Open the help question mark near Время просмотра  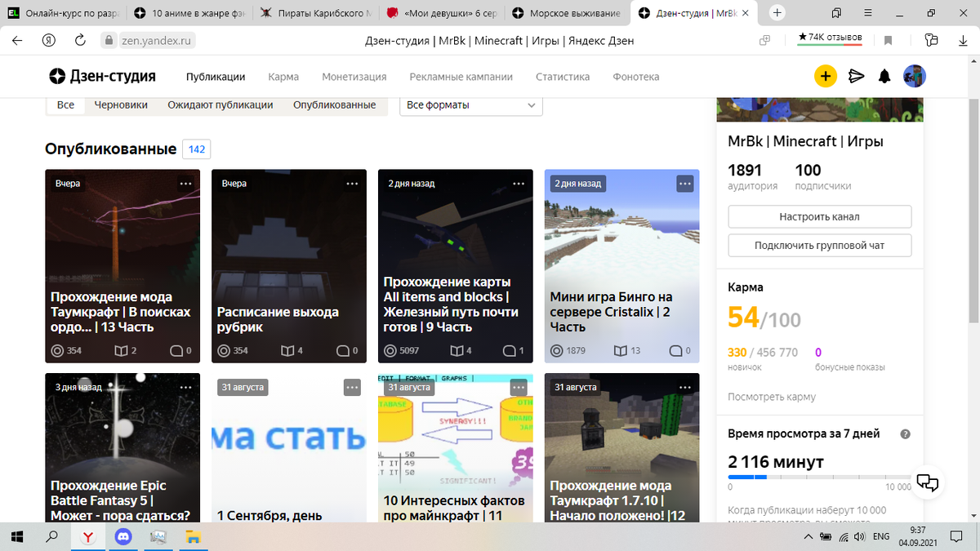905,434
